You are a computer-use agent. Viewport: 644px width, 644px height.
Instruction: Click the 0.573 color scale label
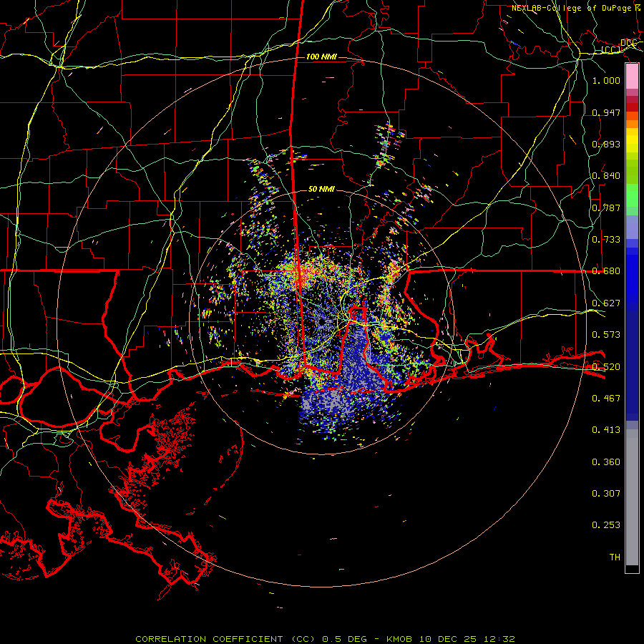[x=606, y=335]
